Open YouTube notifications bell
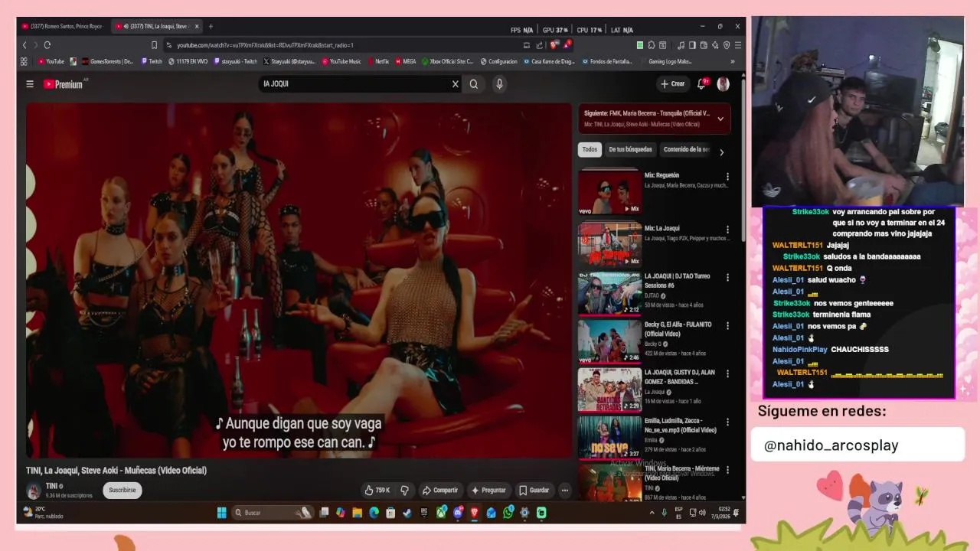This screenshot has width=980, height=551. pos(701,84)
